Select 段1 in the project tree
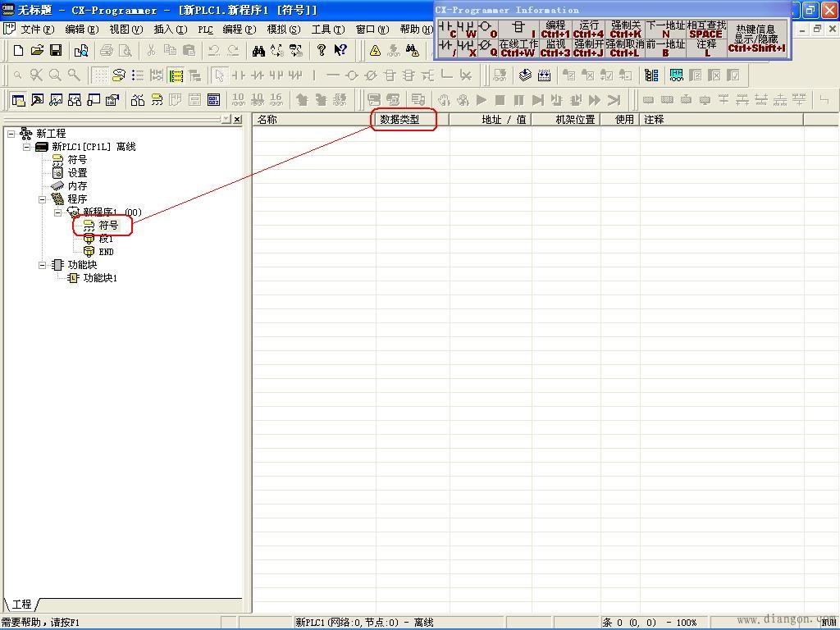The height and width of the screenshot is (630, 840). 106,239
